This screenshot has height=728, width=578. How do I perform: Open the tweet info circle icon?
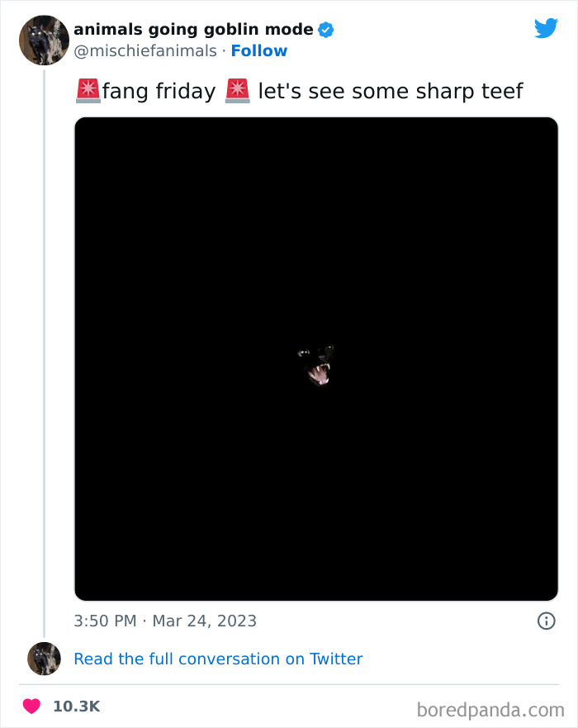click(x=546, y=621)
